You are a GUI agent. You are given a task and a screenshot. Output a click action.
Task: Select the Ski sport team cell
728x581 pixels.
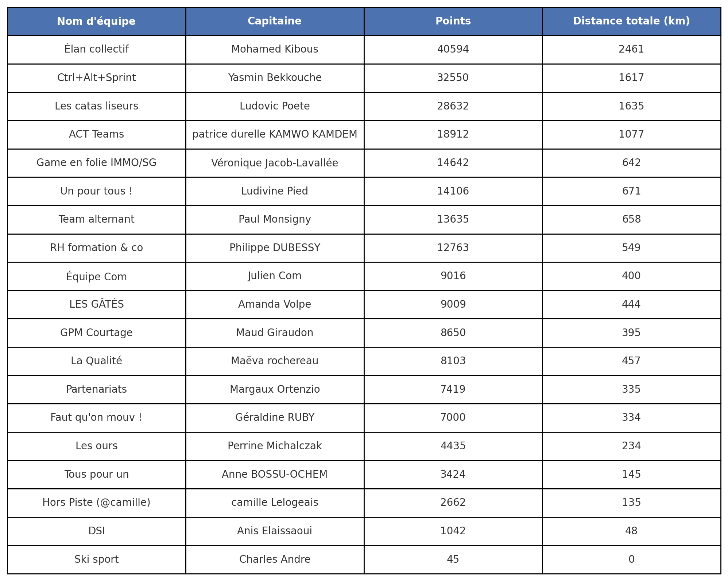(x=96, y=559)
